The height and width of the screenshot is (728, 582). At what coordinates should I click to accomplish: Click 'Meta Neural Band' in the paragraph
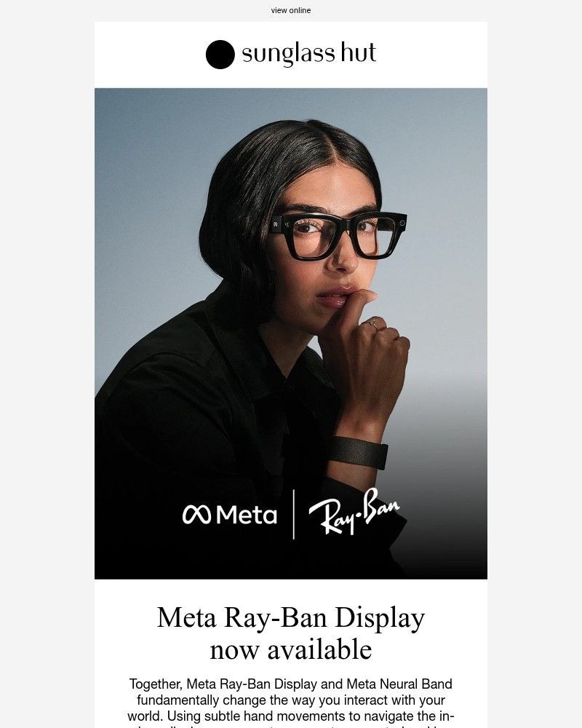tap(399, 684)
